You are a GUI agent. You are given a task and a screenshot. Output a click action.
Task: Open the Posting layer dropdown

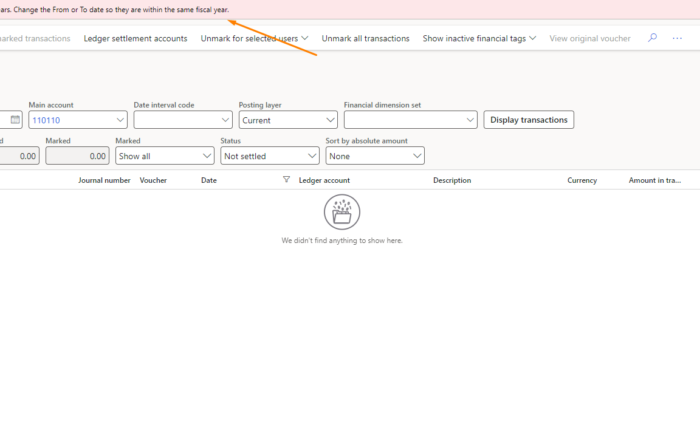point(330,120)
